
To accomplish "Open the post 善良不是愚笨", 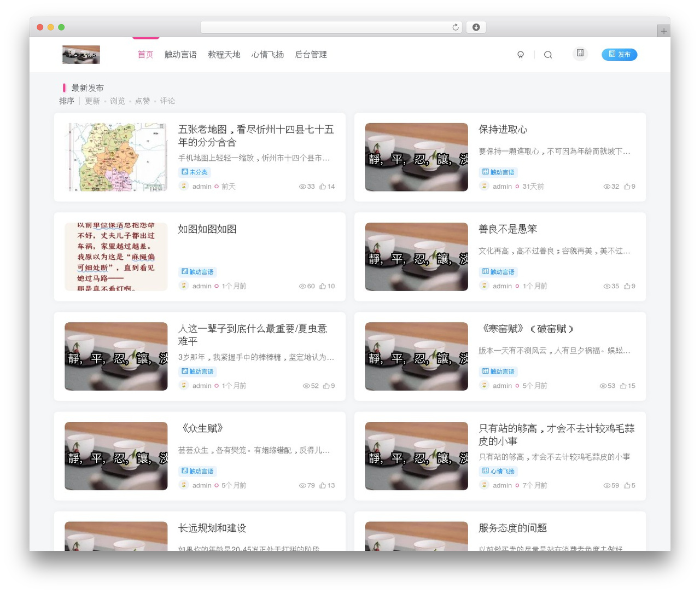I will pos(507,229).
